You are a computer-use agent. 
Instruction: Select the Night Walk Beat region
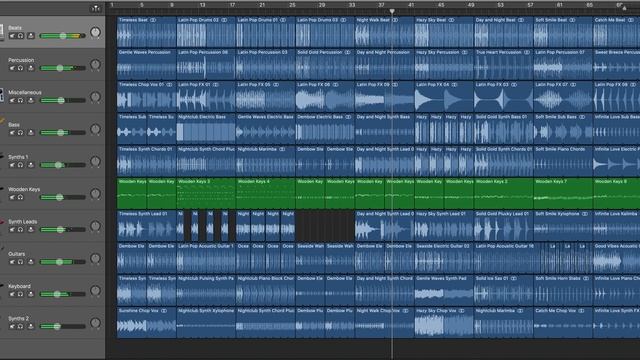(x=384, y=32)
